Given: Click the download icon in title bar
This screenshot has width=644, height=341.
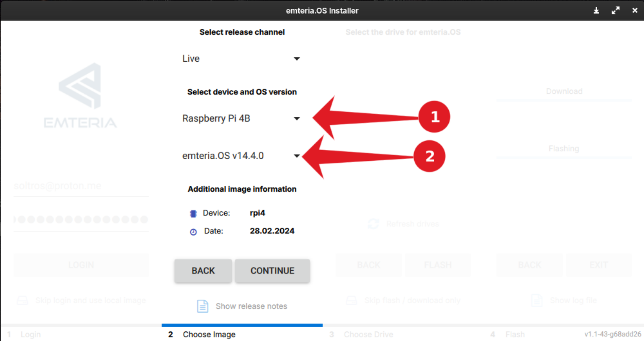Looking at the screenshot, I should [x=596, y=11].
